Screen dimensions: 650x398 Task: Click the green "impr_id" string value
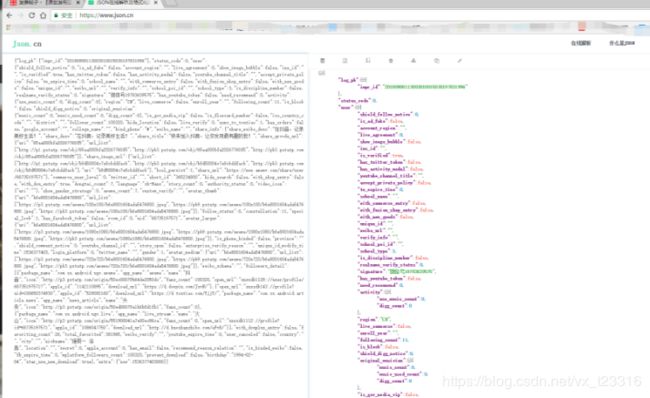tap(425, 87)
